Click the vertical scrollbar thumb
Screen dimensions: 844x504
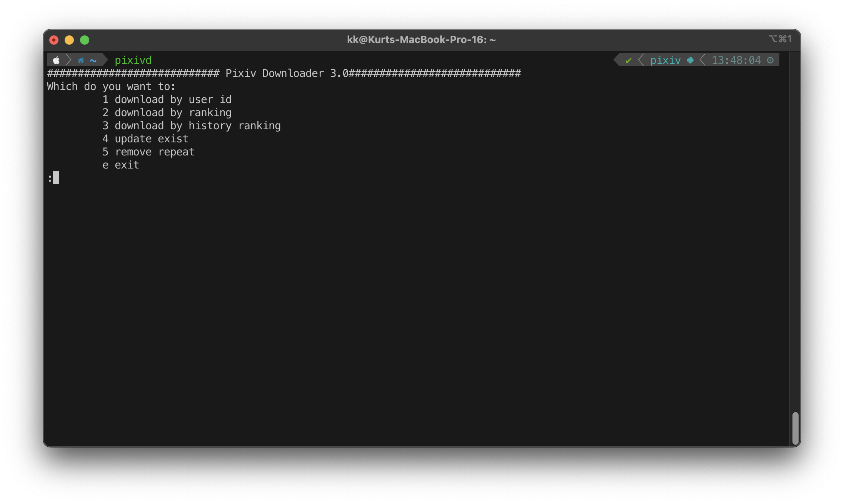[x=795, y=428]
